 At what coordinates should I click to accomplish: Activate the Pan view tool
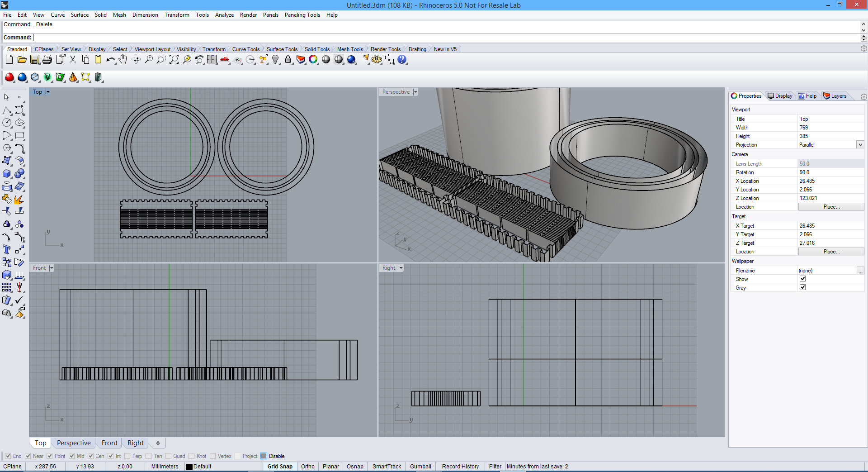[x=123, y=59]
